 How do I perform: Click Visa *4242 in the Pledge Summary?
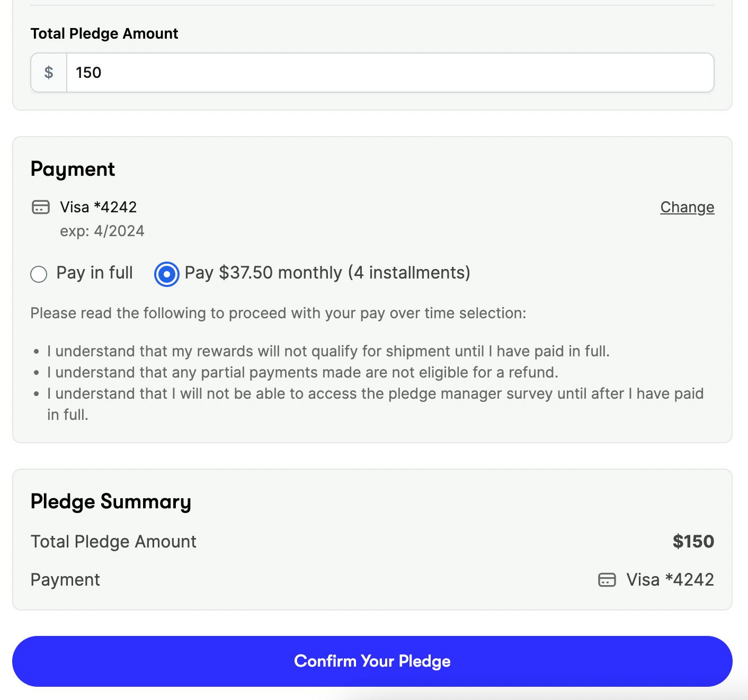coord(670,580)
